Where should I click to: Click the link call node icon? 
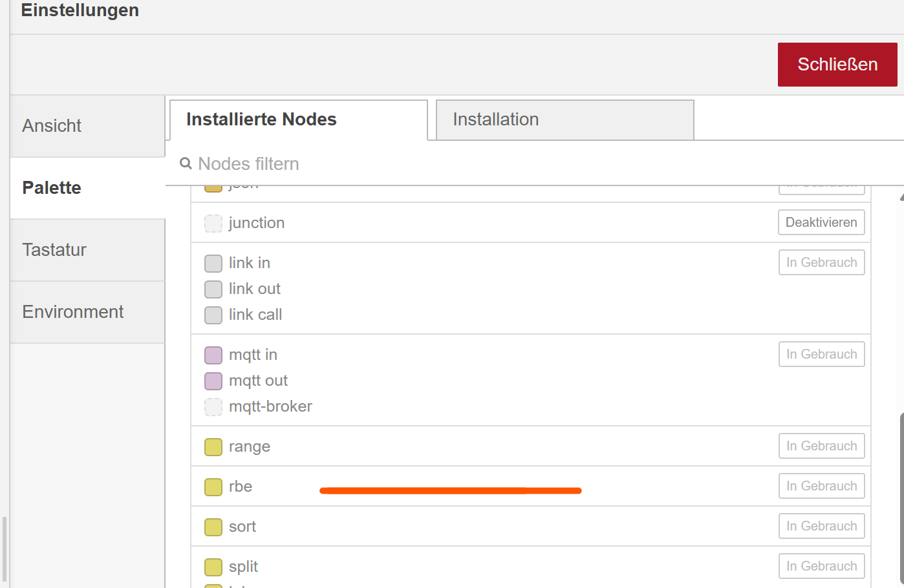pos(213,315)
